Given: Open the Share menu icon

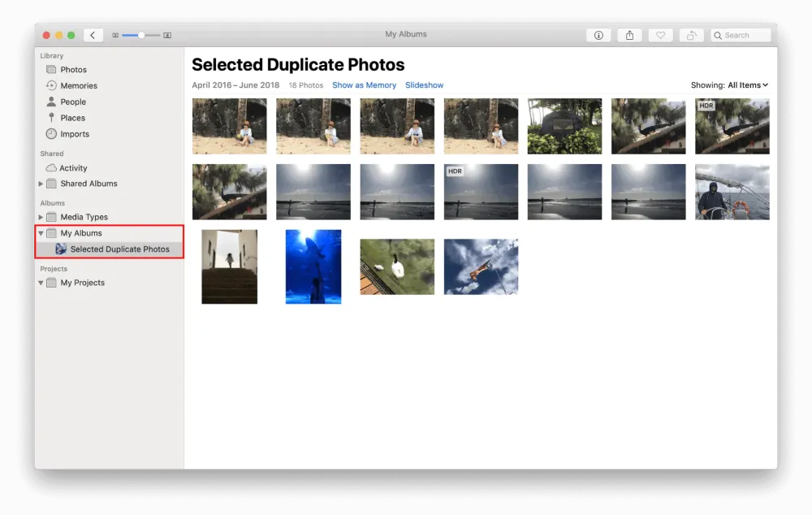Looking at the screenshot, I should coord(629,36).
